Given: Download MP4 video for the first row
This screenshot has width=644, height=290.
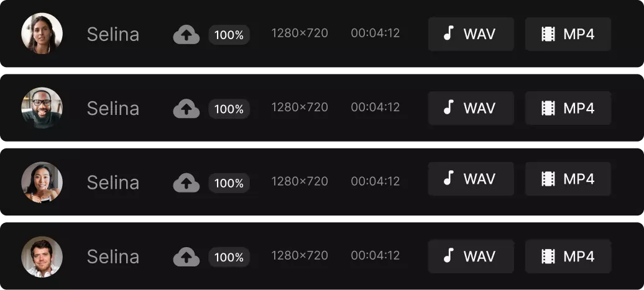Looking at the screenshot, I should 568,34.
